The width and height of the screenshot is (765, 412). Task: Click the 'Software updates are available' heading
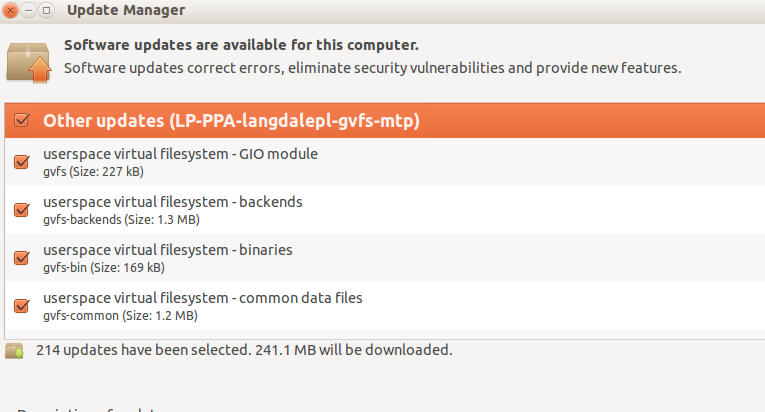click(x=241, y=45)
